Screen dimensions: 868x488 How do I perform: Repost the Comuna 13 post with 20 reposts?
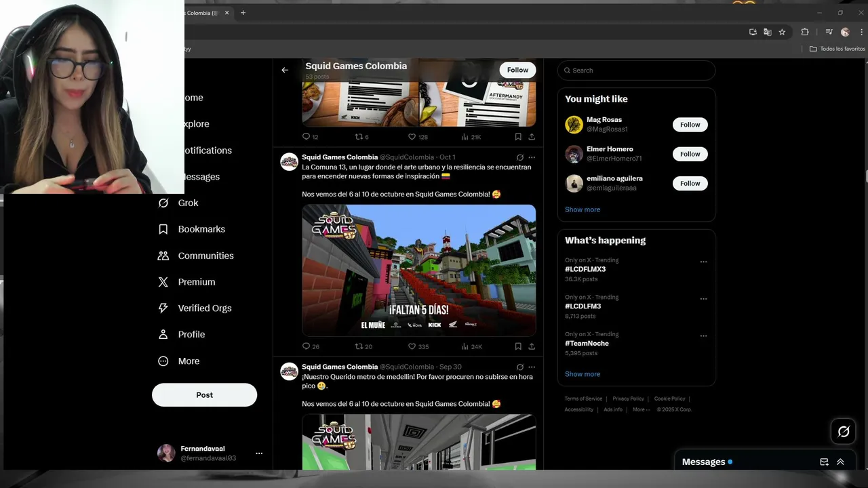[364, 346]
